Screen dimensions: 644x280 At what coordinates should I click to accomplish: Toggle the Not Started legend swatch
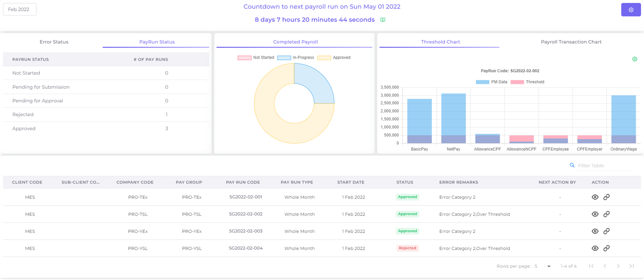(x=244, y=58)
